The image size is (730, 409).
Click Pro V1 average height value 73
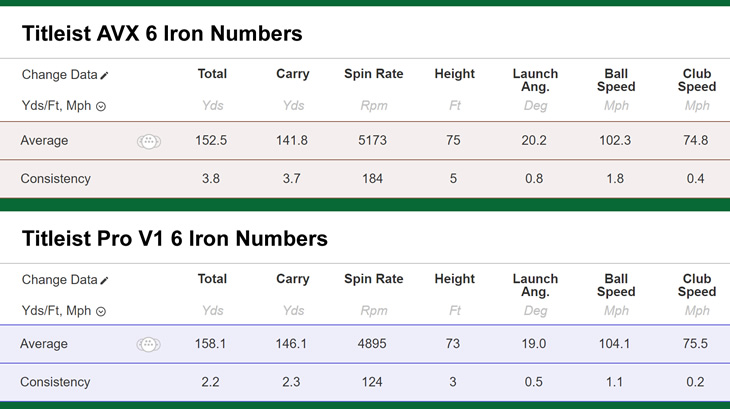point(453,344)
